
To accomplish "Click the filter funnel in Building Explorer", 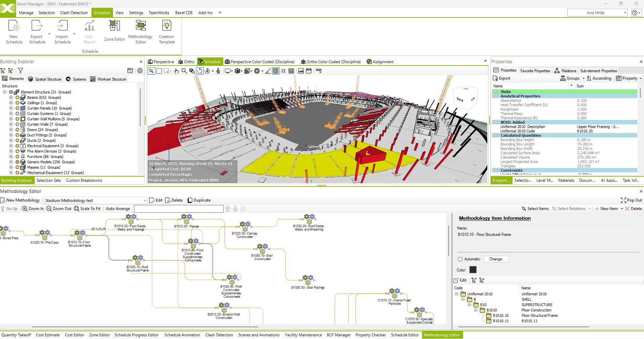I will (x=21, y=71).
